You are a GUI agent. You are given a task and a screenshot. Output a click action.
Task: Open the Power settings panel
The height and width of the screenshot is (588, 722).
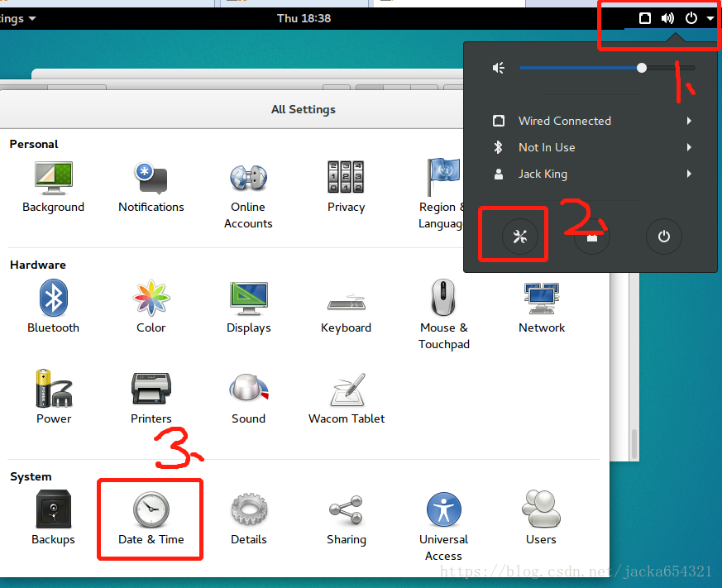54,396
